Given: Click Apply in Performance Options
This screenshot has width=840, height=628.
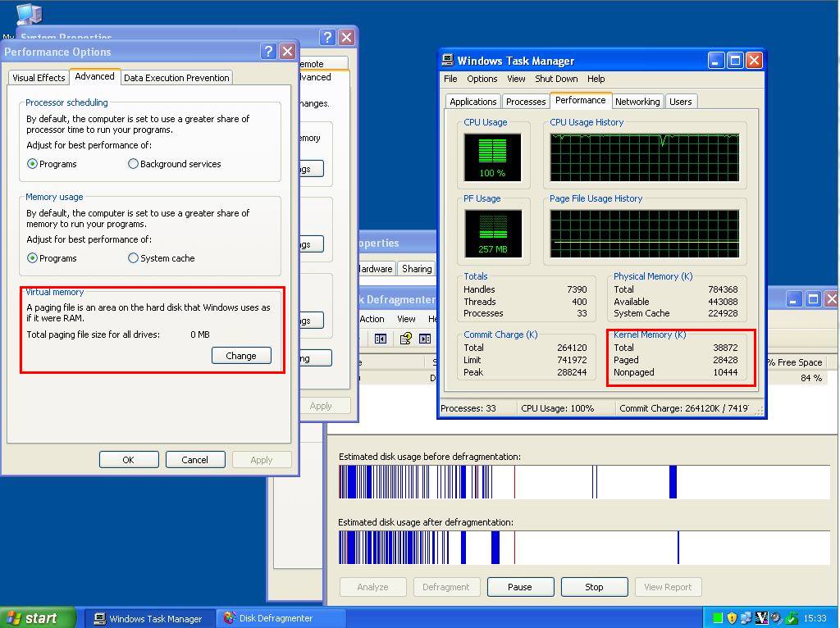Looking at the screenshot, I should tap(262, 459).
